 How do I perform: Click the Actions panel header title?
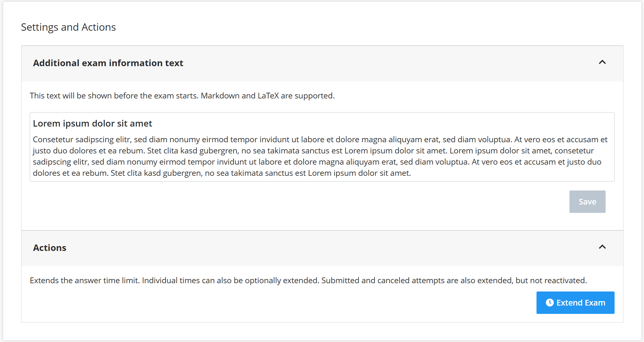50,248
